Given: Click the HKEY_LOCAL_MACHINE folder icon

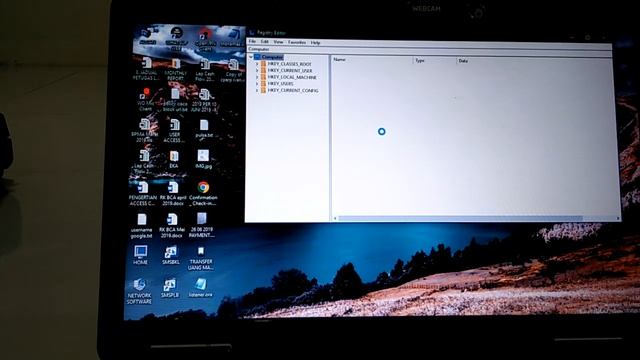Looking at the screenshot, I should pos(263,77).
